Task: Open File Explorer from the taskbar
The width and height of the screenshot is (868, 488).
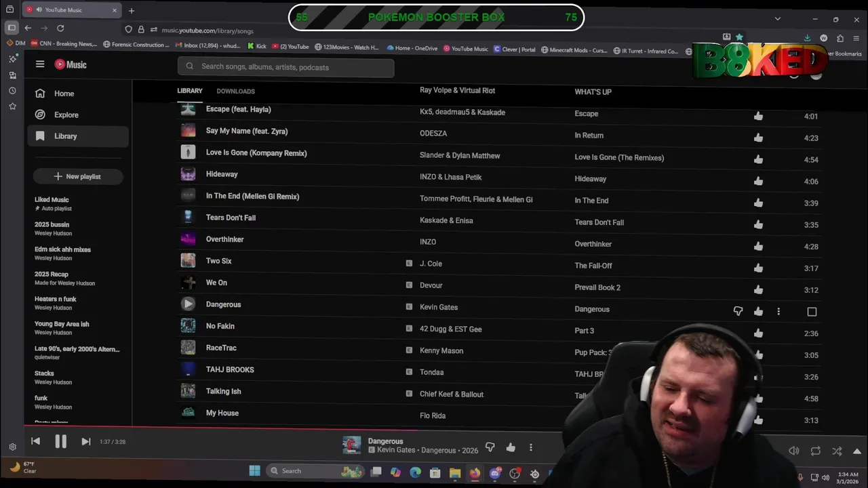Action: click(x=455, y=472)
